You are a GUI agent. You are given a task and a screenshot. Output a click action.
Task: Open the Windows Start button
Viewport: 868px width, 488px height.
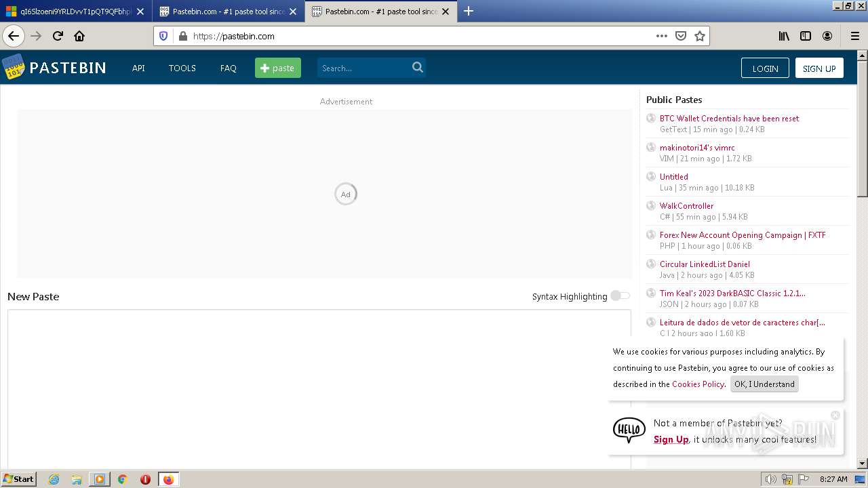19,479
